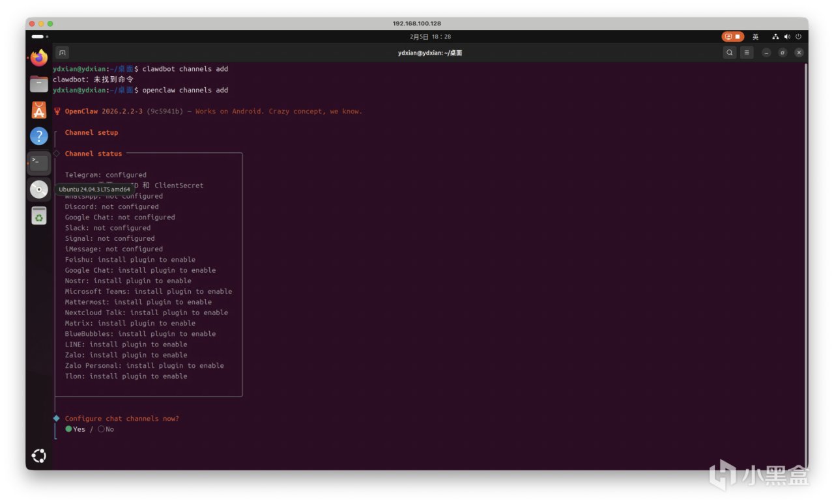Open the Files manager in the dock
Viewport: 834px width, 504px height.
[39, 84]
